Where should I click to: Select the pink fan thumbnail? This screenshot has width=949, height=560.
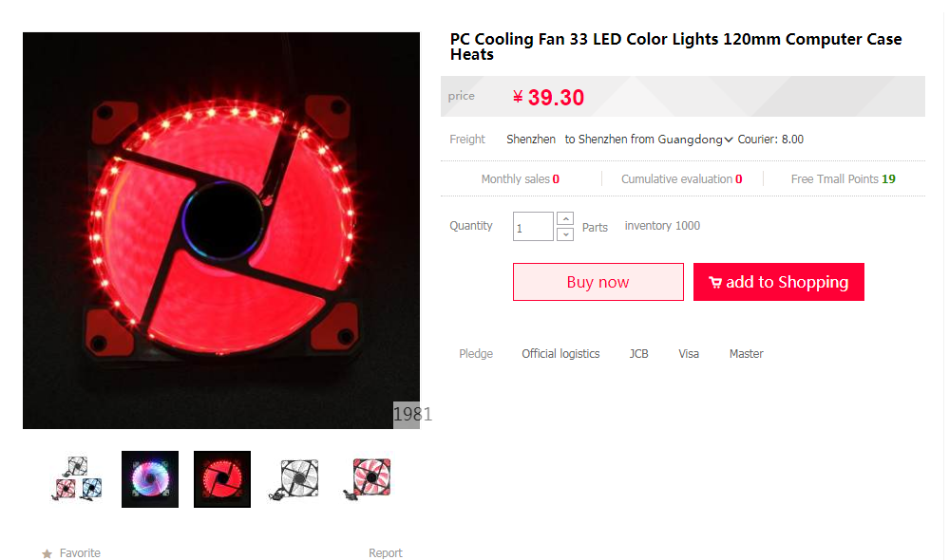tap(367, 479)
